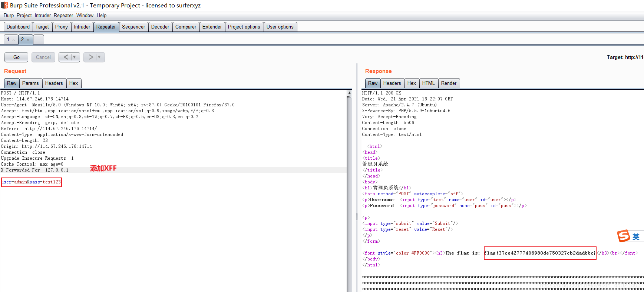
Task: Click the Referer header line
Action: [49, 129]
